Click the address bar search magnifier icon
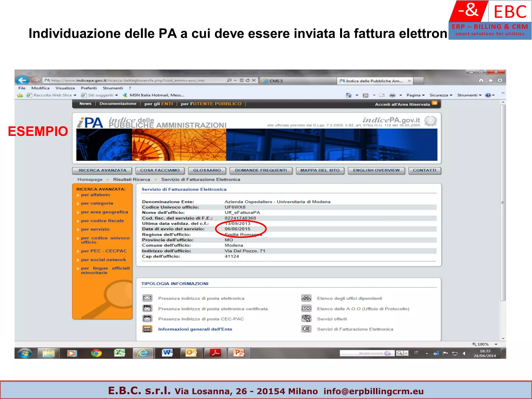 coord(229,81)
